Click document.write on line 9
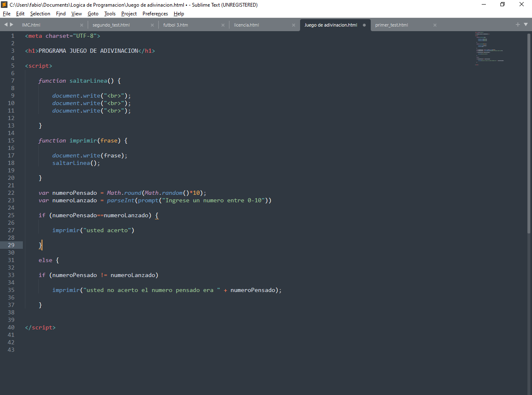This screenshot has height=395, width=532. tap(76, 96)
